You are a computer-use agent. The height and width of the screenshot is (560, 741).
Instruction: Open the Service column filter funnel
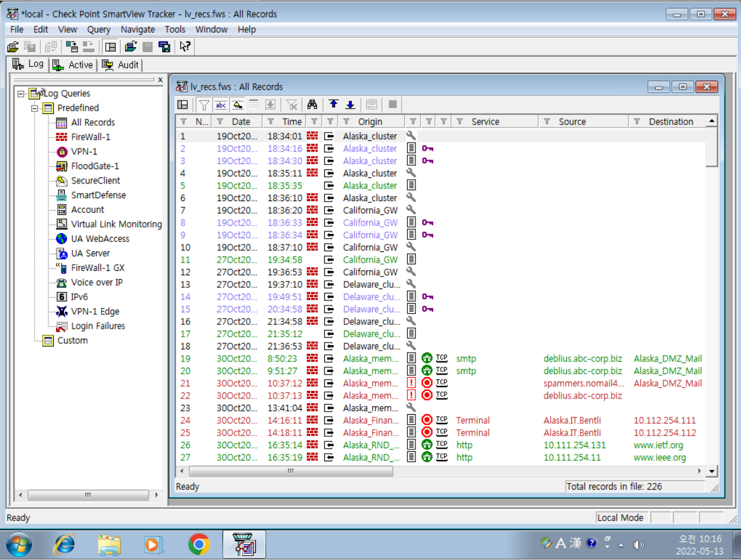pos(459,121)
